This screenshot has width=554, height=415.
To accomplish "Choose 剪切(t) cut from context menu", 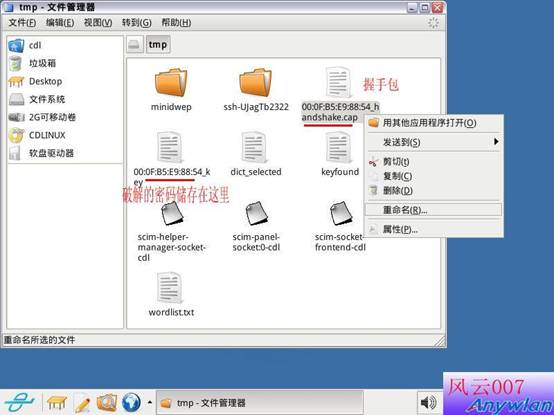I will pyautogui.click(x=434, y=162).
